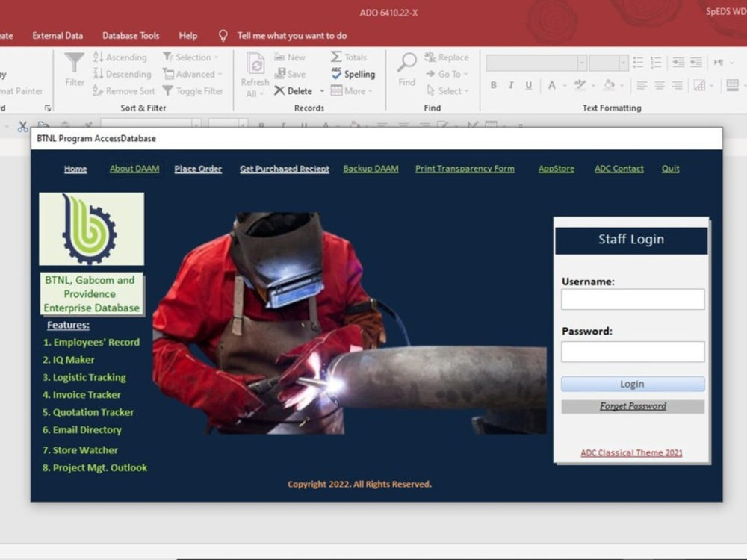Click the Find magnifier icon
This screenshot has width=747, height=560.
(x=407, y=63)
